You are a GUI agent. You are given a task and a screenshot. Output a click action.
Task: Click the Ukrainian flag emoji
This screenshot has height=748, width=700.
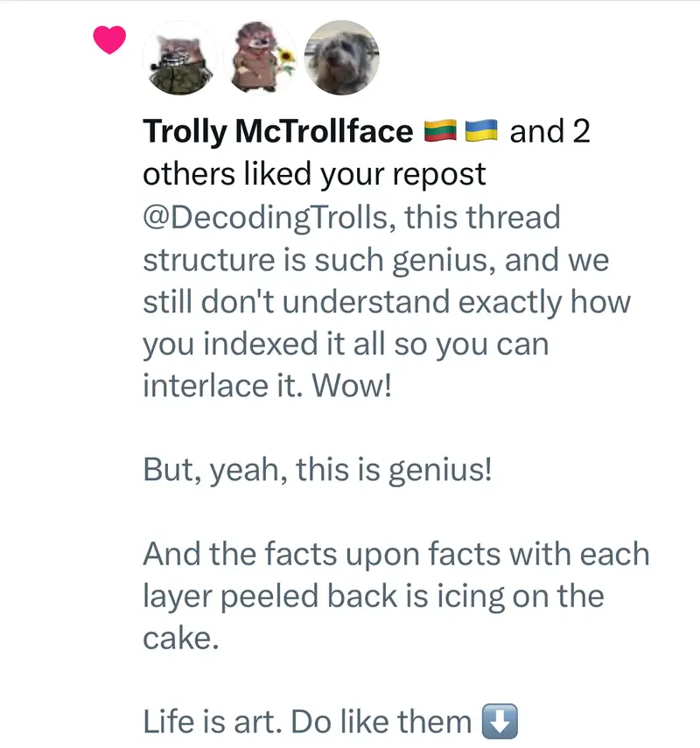[x=479, y=131]
